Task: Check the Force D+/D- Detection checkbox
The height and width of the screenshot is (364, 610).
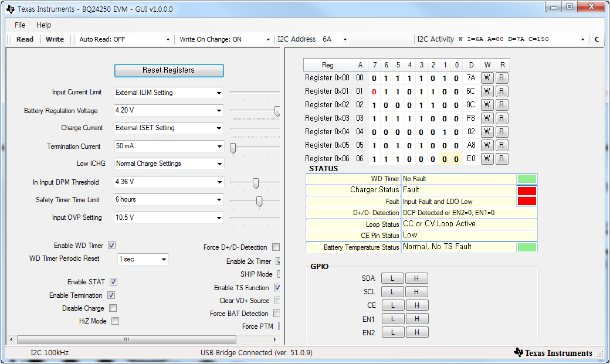Action: point(276,247)
